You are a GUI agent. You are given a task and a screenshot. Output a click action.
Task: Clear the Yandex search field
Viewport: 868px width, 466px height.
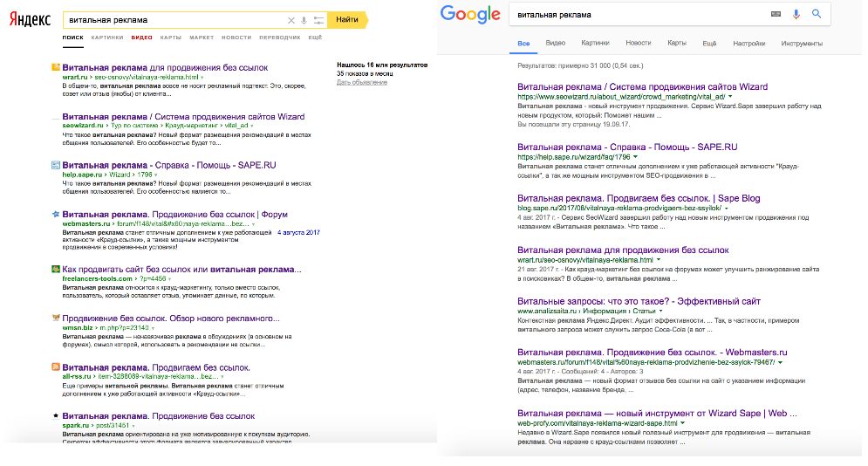point(291,20)
